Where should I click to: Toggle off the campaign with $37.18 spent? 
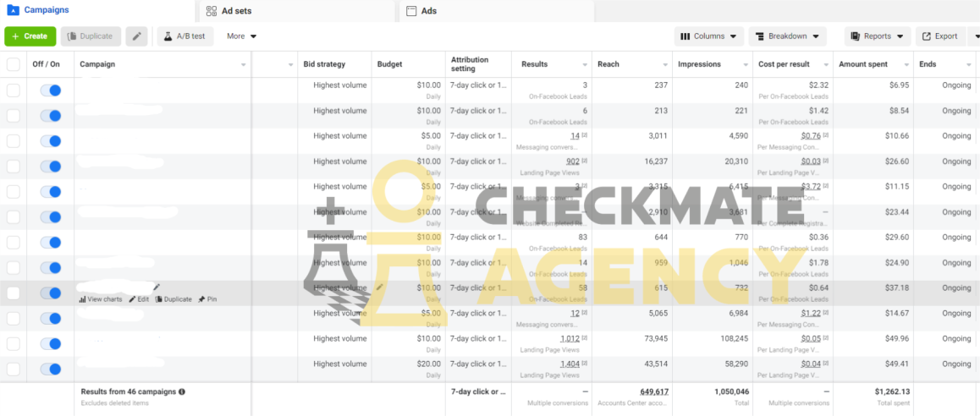click(51, 293)
